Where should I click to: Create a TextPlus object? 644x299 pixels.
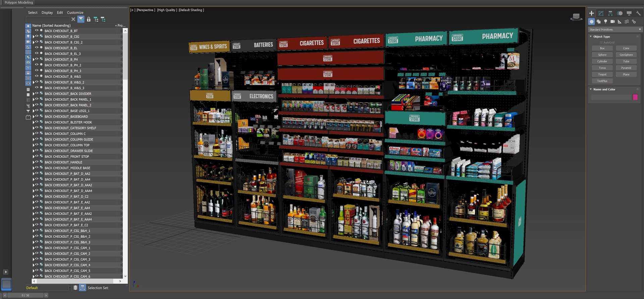pyautogui.click(x=602, y=81)
